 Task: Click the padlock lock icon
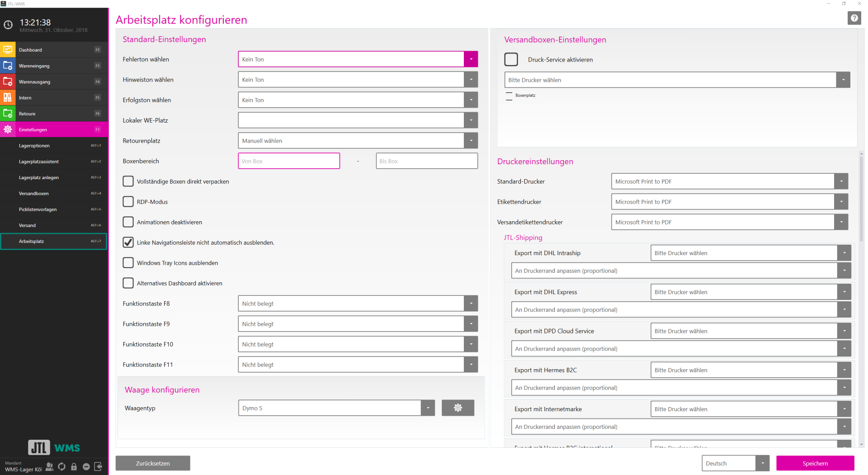(74, 466)
